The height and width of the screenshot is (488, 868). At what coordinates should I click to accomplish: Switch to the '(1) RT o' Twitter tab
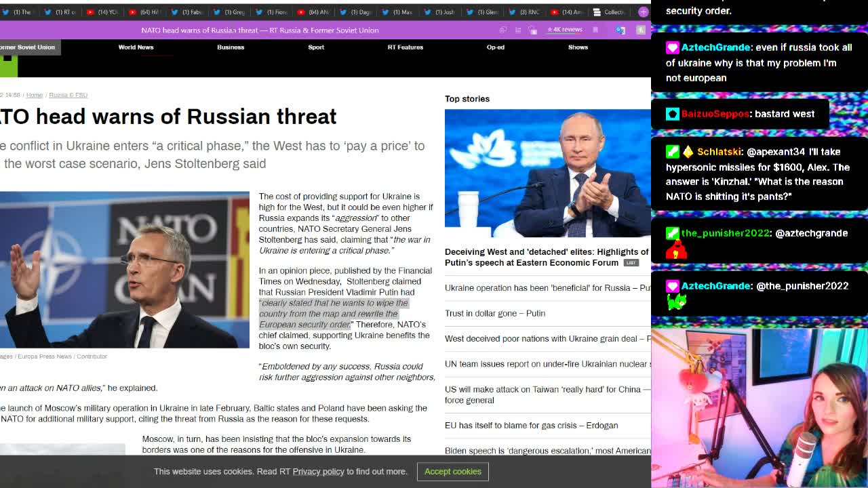pyautogui.click(x=60, y=12)
